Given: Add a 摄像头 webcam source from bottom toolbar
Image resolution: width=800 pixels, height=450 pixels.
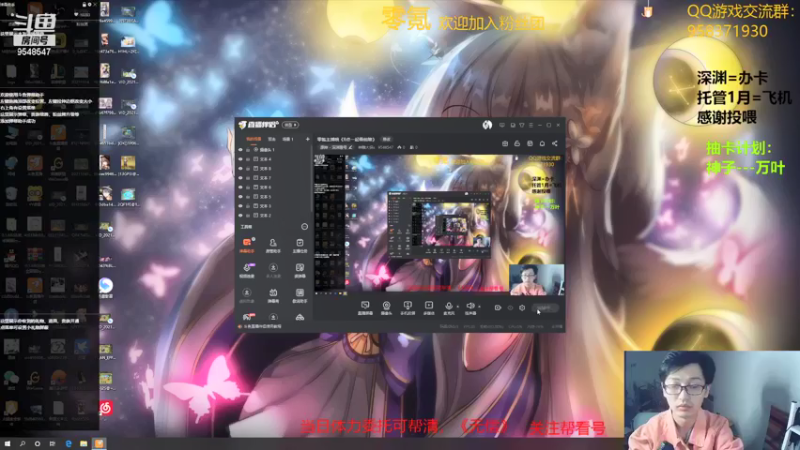Looking at the screenshot, I should (386, 308).
